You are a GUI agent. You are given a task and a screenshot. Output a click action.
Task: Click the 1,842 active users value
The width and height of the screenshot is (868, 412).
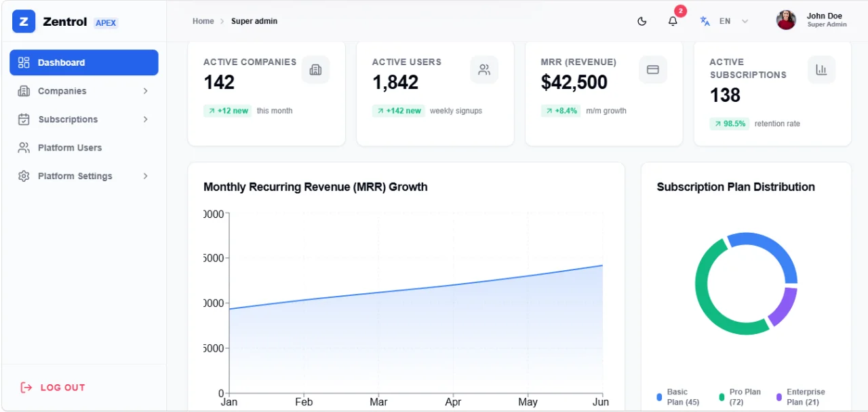point(395,82)
